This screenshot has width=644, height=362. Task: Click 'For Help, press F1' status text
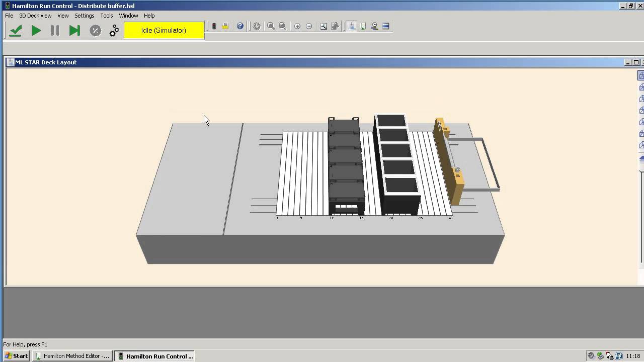tap(25, 344)
